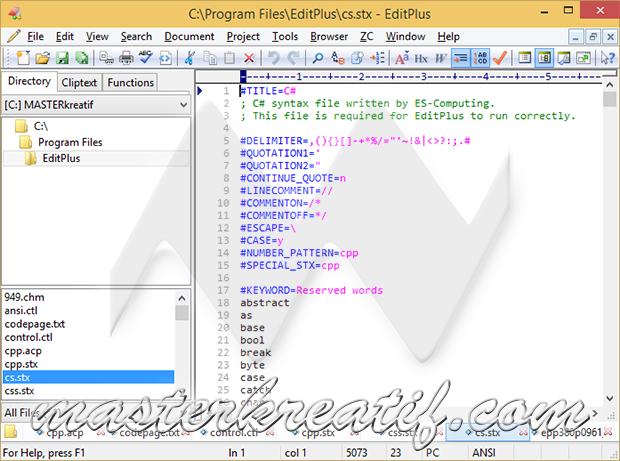
Task: Switch to the Cliptext tab
Action: click(79, 82)
